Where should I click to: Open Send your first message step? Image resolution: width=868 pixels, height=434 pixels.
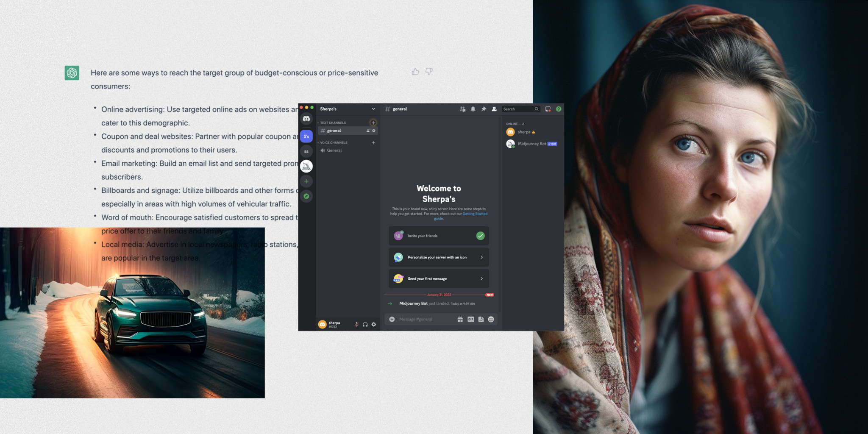click(439, 278)
